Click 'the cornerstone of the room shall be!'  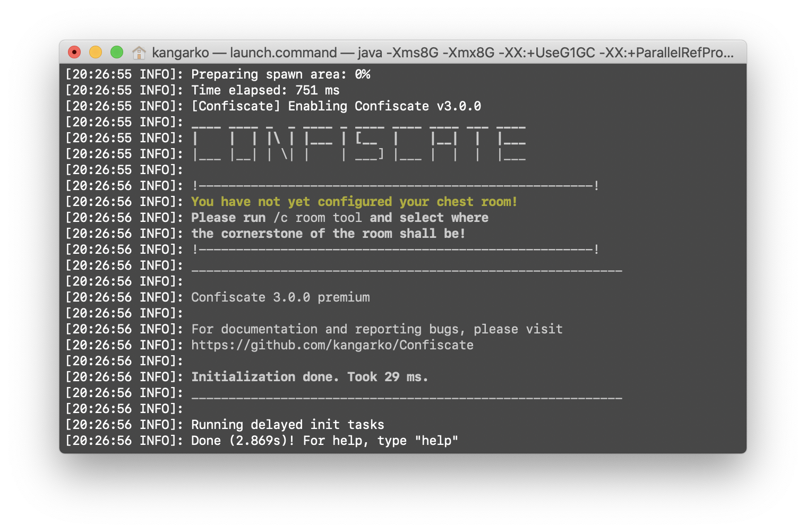[328, 234]
